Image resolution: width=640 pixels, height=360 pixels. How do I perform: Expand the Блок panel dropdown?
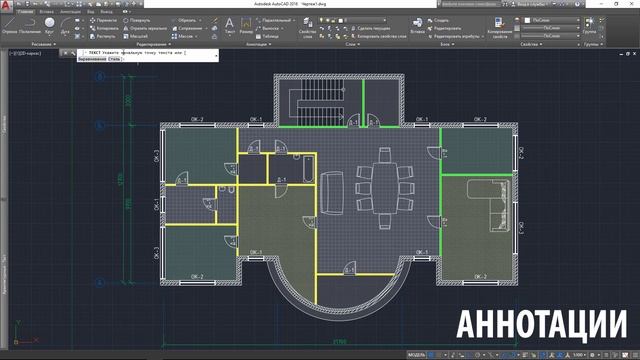(447, 44)
